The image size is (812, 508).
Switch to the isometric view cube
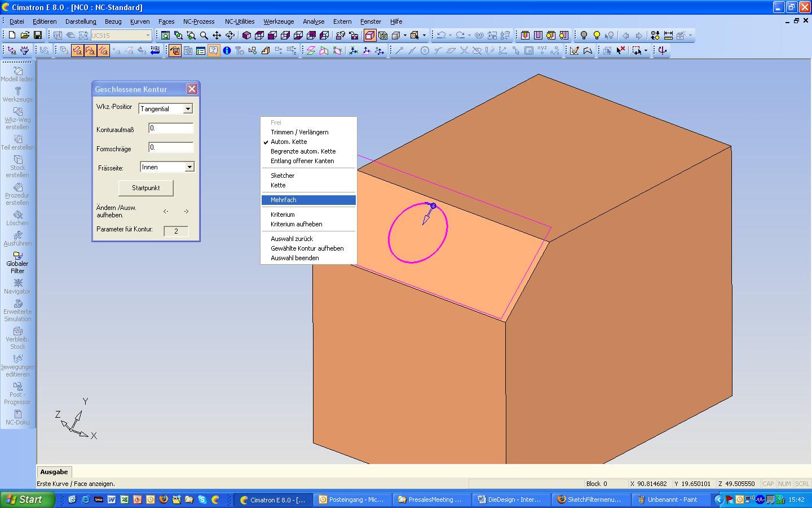246,35
